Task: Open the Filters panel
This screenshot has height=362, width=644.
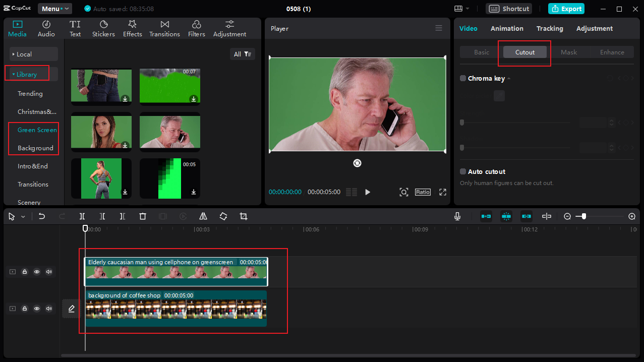Action: tap(196, 29)
